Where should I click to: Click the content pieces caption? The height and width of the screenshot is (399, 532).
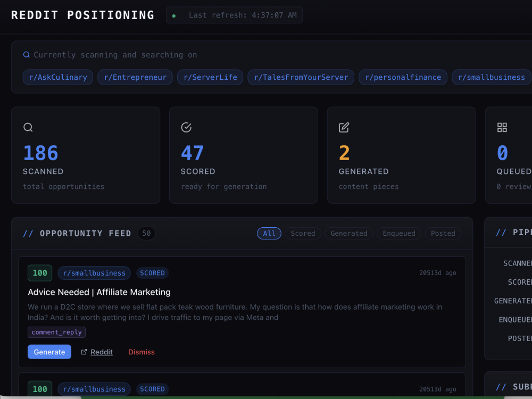(369, 187)
